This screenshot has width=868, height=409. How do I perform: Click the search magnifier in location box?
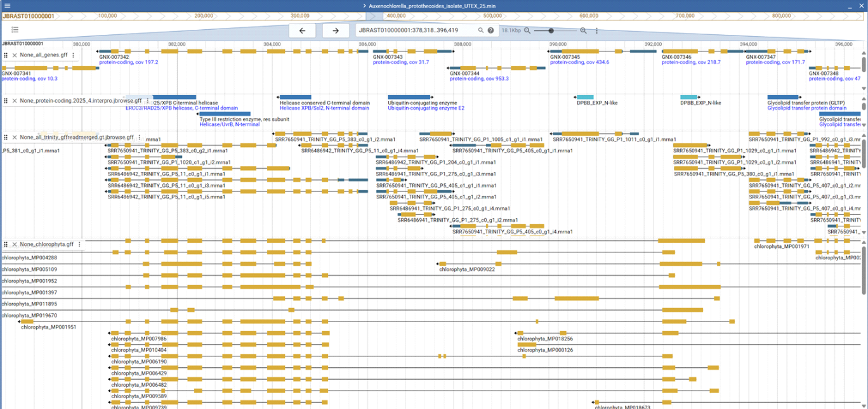pos(481,30)
